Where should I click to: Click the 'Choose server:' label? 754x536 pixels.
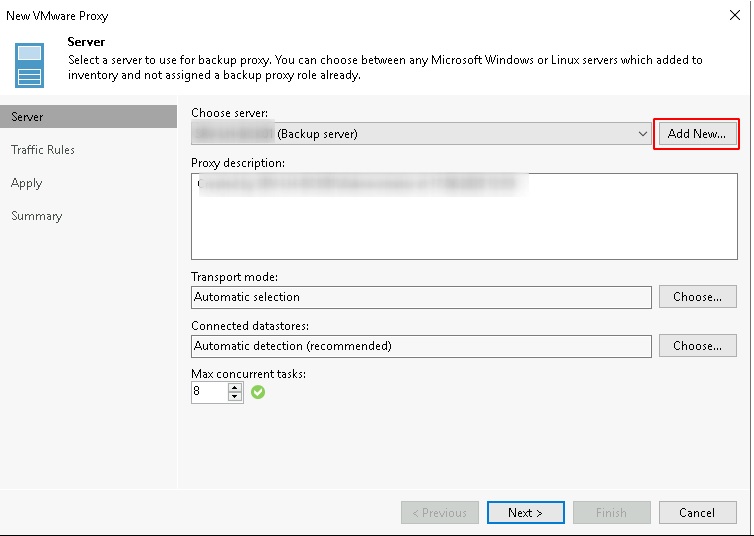click(229, 113)
